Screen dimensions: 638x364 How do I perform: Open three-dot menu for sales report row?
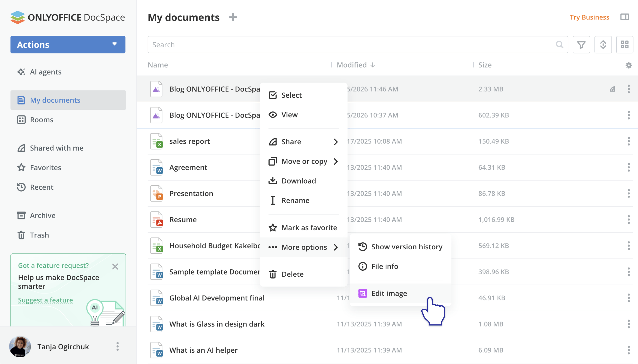coord(628,141)
